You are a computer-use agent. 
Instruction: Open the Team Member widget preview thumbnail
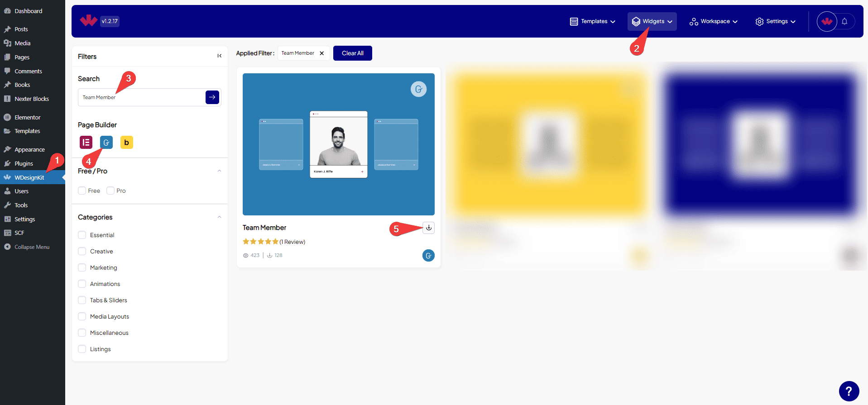point(339,144)
